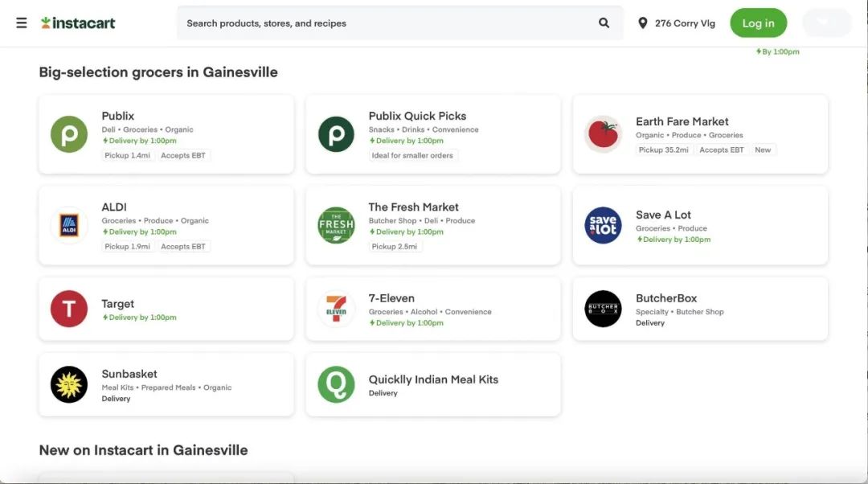Viewport: 868px width, 484px height.
Task: Click ALDI 'Accepts EBT' tag
Action: [183, 247]
